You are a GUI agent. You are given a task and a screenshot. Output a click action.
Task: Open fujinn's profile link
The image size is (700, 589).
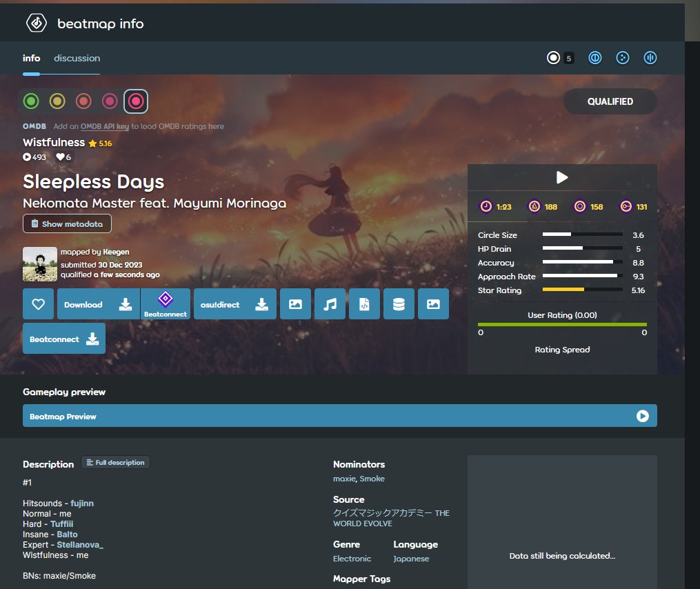(82, 503)
